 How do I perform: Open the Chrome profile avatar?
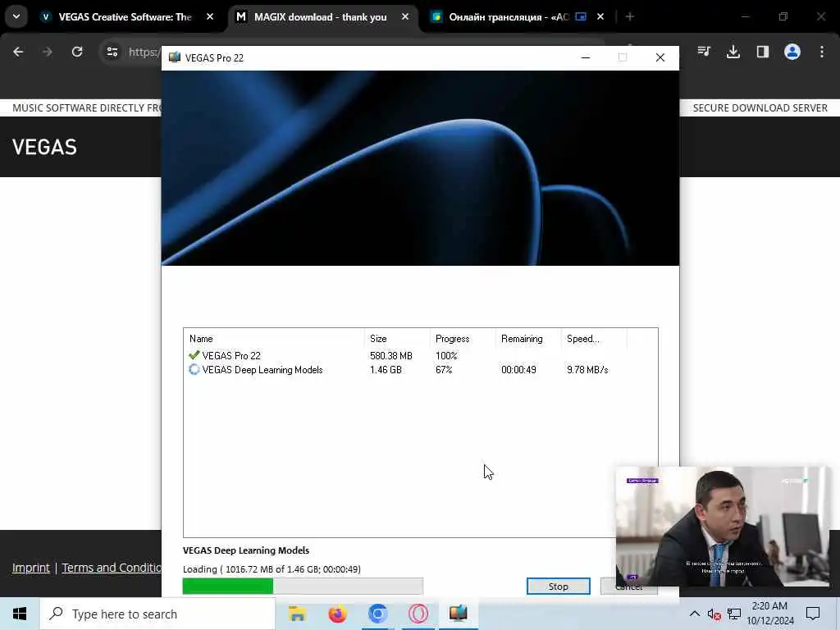tap(792, 52)
